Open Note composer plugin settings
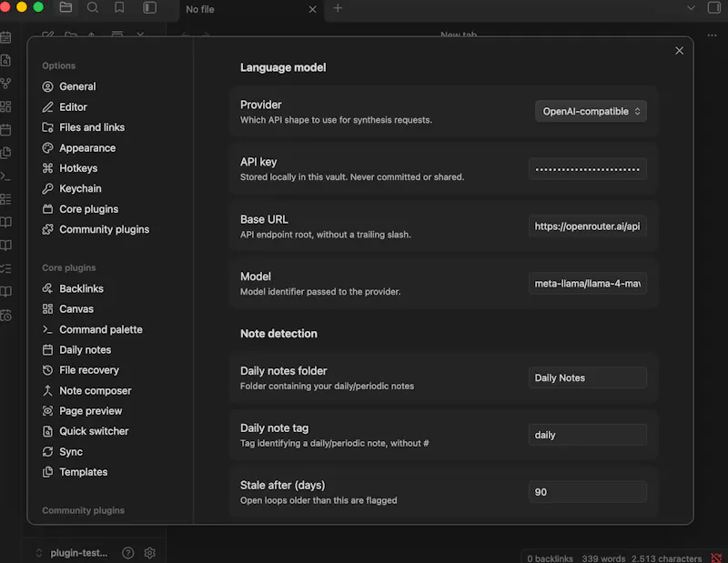The image size is (728, 563). click(x=96, y=390)
